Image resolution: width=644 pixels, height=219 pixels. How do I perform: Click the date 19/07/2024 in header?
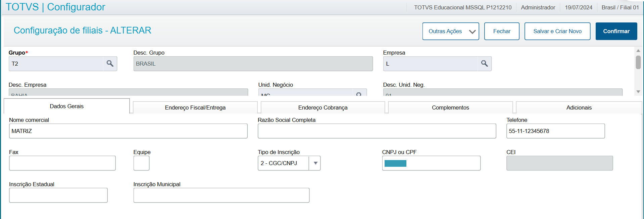click(579, 7)
